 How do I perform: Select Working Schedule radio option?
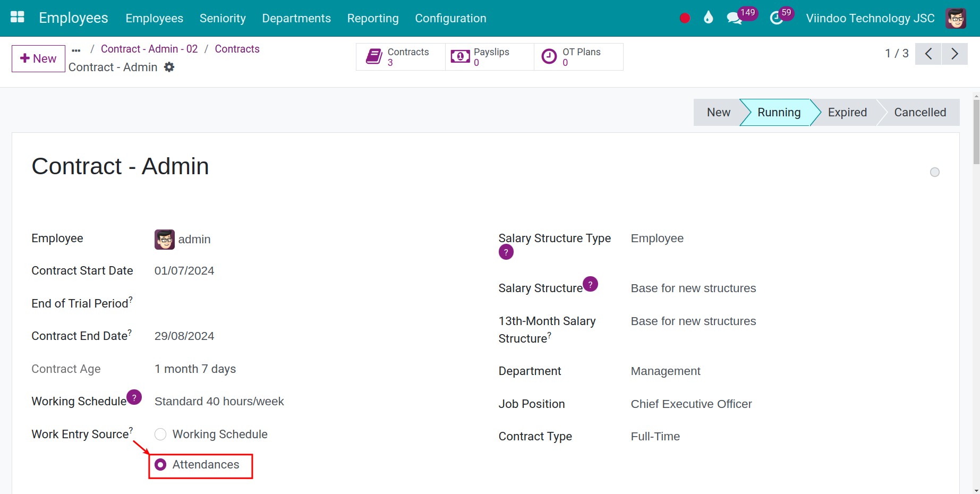pyautogui.click(x=160, y=435)
